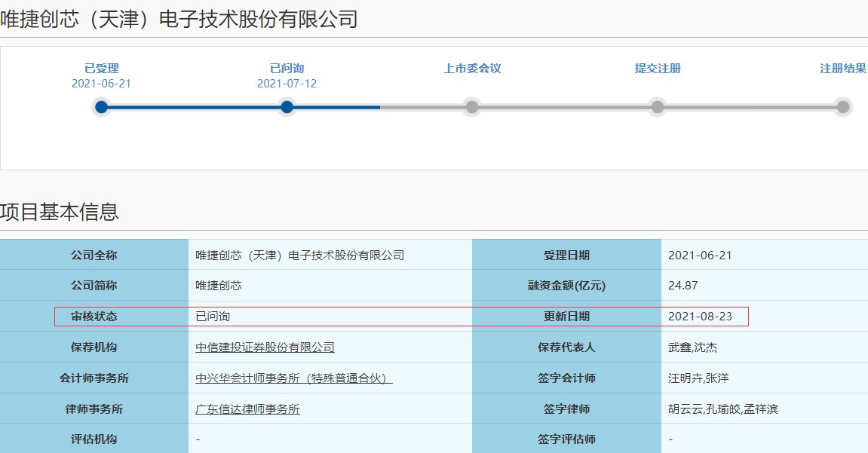The image size is (868, 453).
Task: Click the signing accountants 汪明卉,张洋
Action: click(x=698, y=378)
